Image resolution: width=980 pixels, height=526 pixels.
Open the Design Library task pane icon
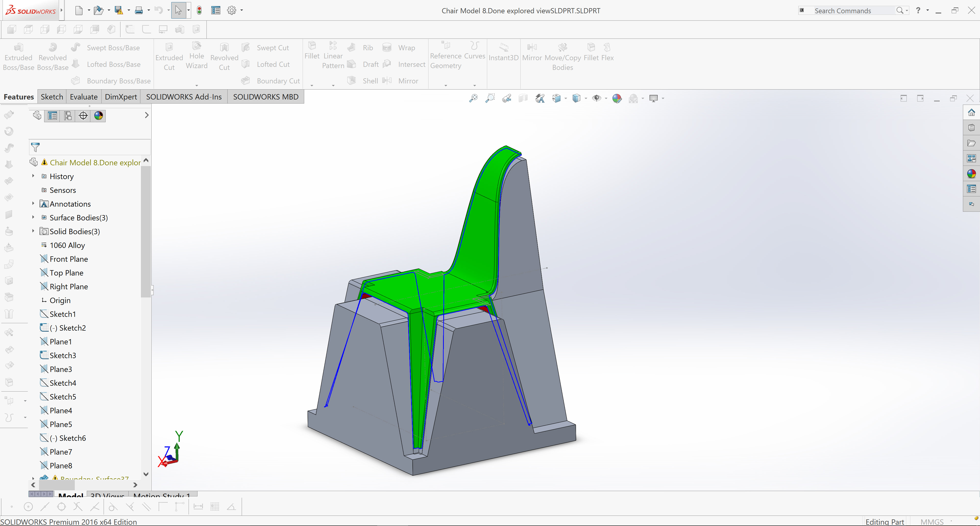971,127
